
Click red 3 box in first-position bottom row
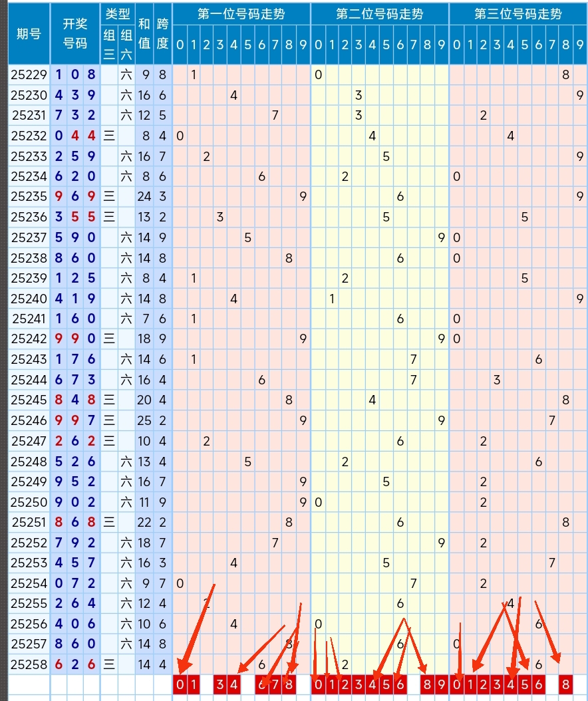coord(220,684)
